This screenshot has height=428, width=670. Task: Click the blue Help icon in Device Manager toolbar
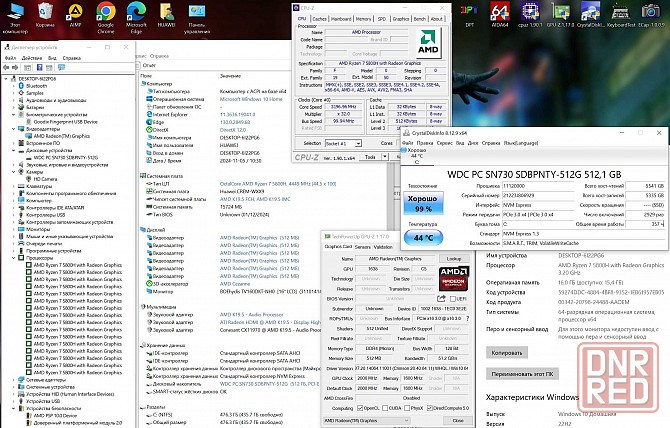(39, 67)
